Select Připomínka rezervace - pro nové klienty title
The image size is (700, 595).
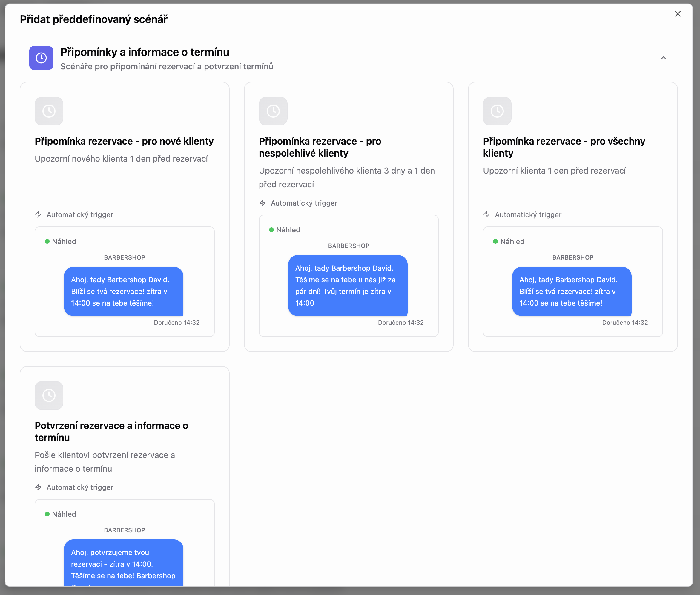(124, 141)
